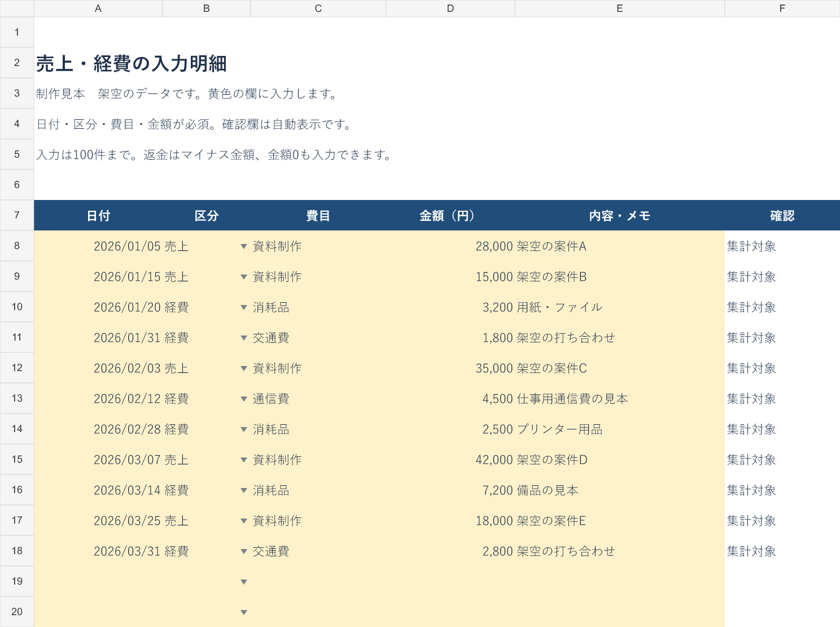
Task: Click the dropdown arrow in the 2026/02/28 row
Action: click(244, 429)
